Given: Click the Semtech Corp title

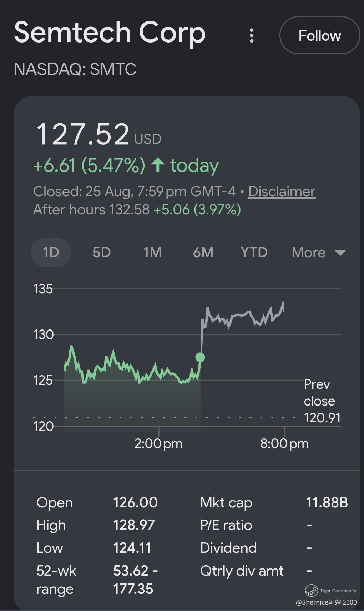Looking at the screenshot, I should pos(110,32).
